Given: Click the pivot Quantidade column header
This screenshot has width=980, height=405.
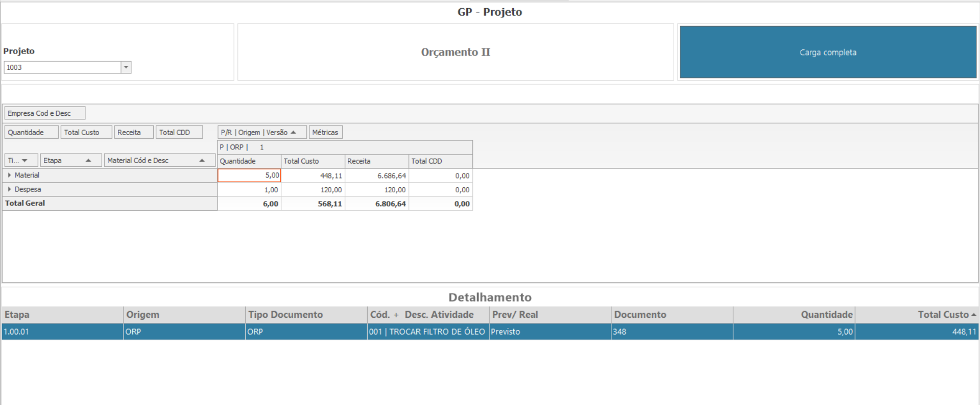Looking at the screenshot, I should (249, 161).
